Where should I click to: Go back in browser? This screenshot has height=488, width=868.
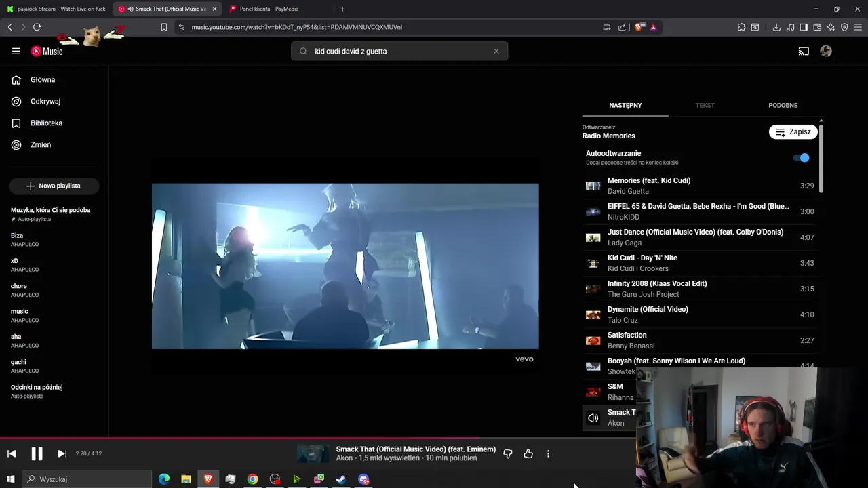(9, 27)
